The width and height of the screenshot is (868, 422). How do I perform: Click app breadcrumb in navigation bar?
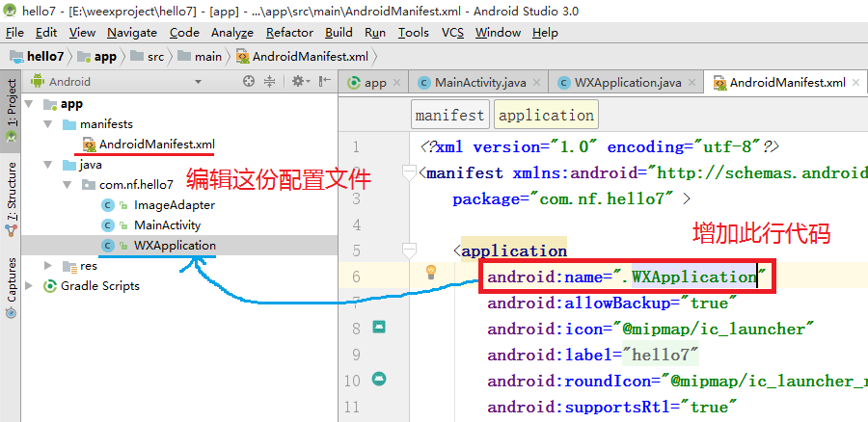pyautogui.click(x=97, y=57)
